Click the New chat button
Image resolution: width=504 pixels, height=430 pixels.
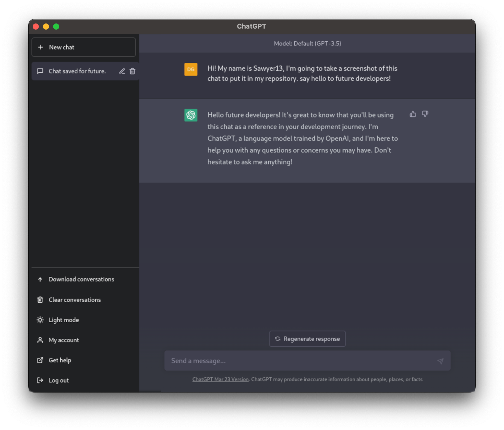point(84,47)
